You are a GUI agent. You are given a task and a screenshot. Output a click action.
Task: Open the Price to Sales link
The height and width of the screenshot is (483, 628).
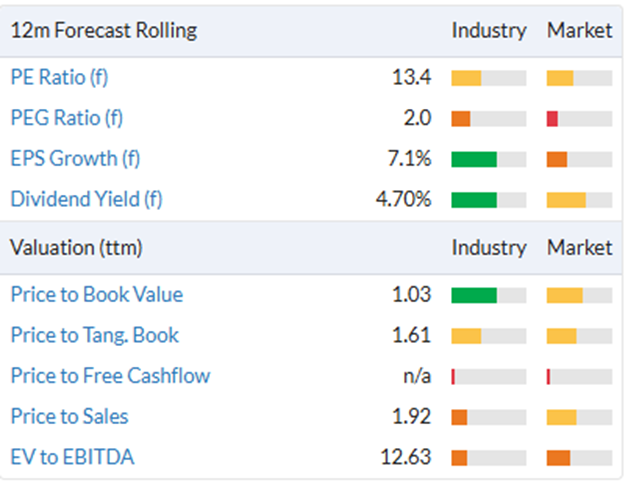(69, 417)
